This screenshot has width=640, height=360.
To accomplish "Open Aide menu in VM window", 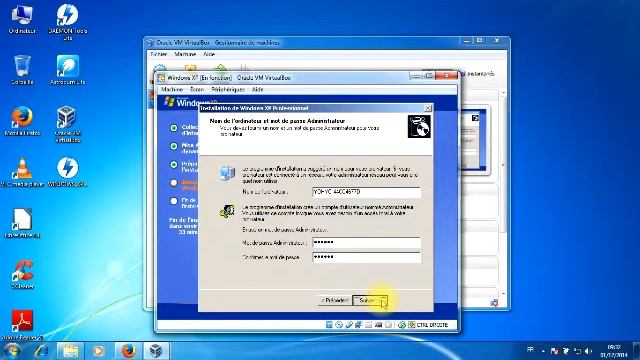I will pos(258,89).
